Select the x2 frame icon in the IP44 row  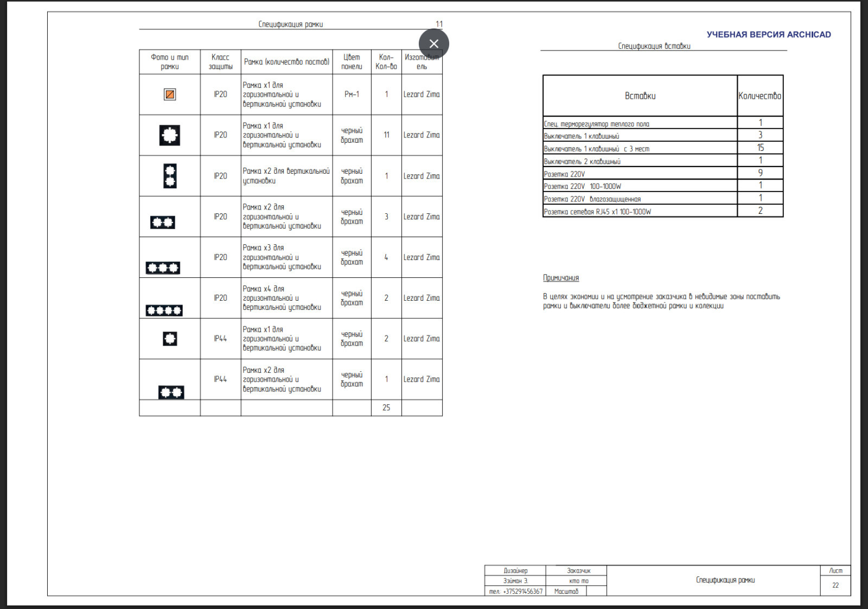[x=171, y=392]
